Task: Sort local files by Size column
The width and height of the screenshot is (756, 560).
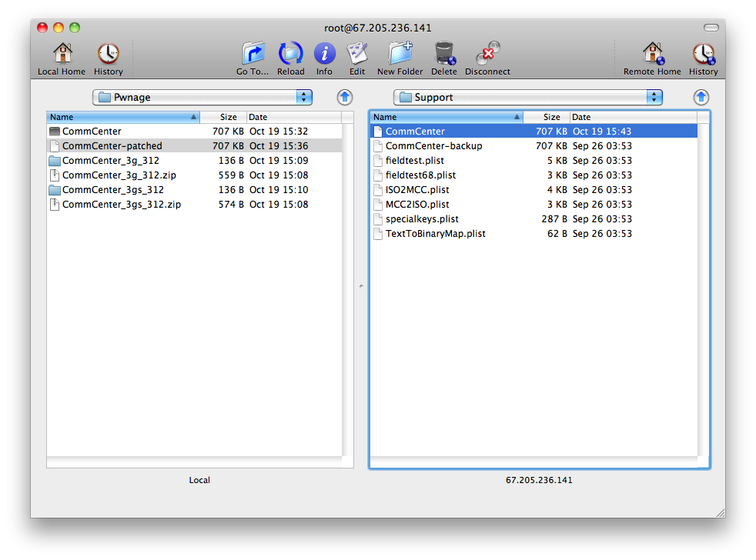Action: [x=223, y=117]
